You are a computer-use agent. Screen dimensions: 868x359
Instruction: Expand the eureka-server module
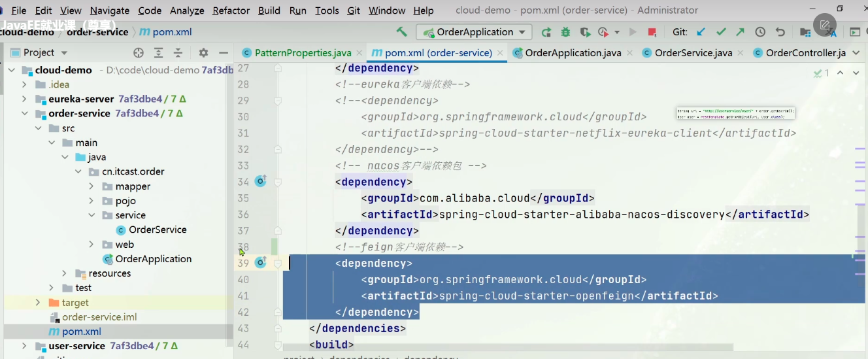tap(24, 99)
